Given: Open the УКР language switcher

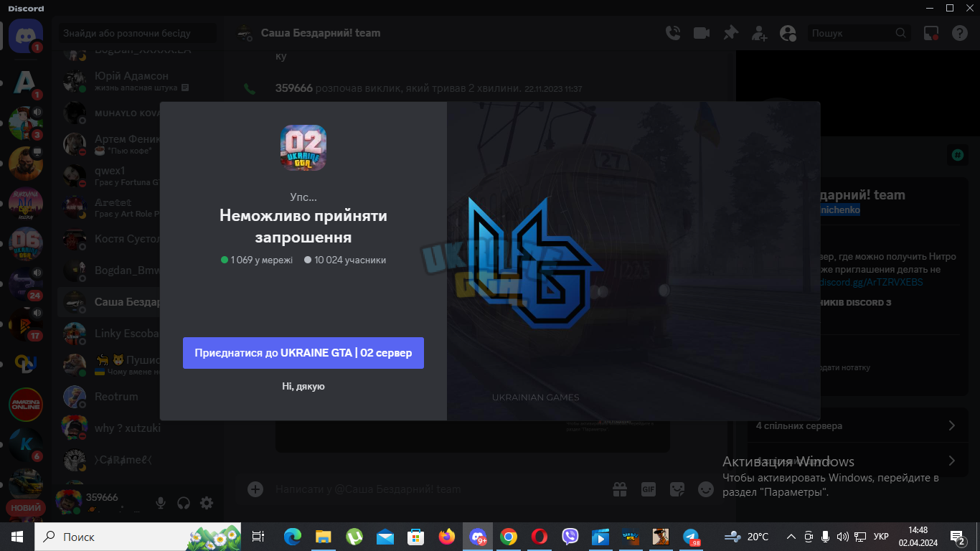Looking at the screenshot, I should [882, 537].
